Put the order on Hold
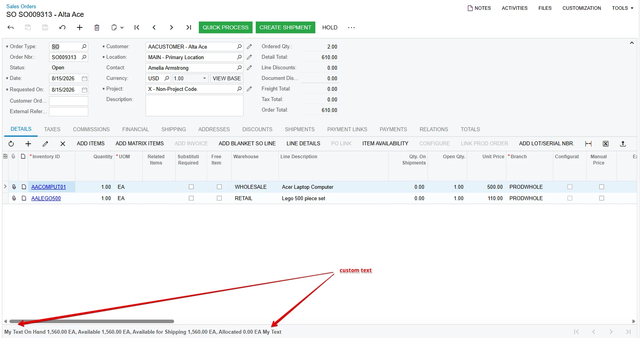644x338 pixels. (330, 27)
